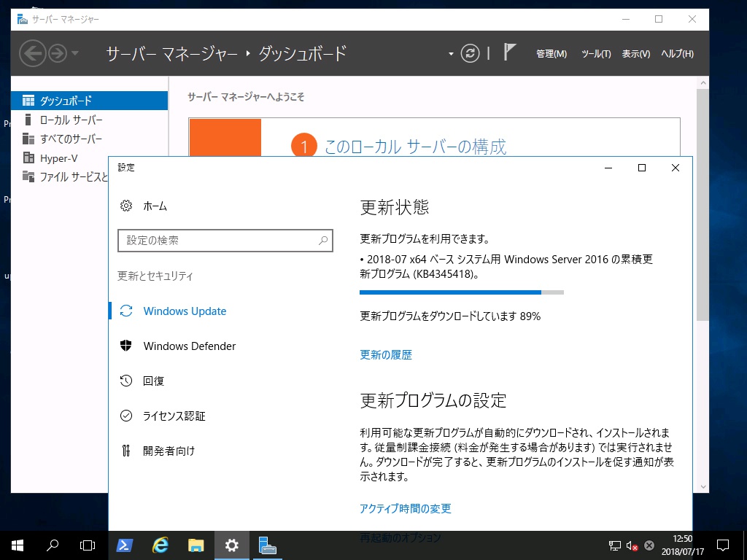This screenshot has height=560, width=747.
Task: Click the muted volume icon in tray
Action: (x=632, y=545)
